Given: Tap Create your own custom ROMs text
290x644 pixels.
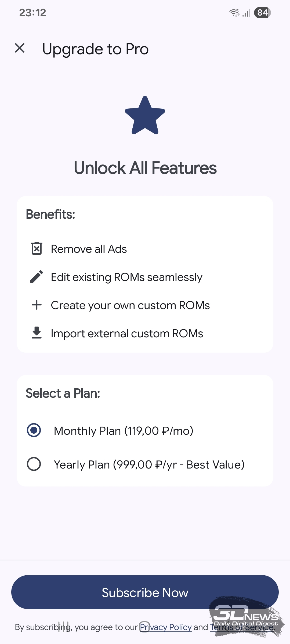Looking at the screenshot, I should click(x=130, y=305).
